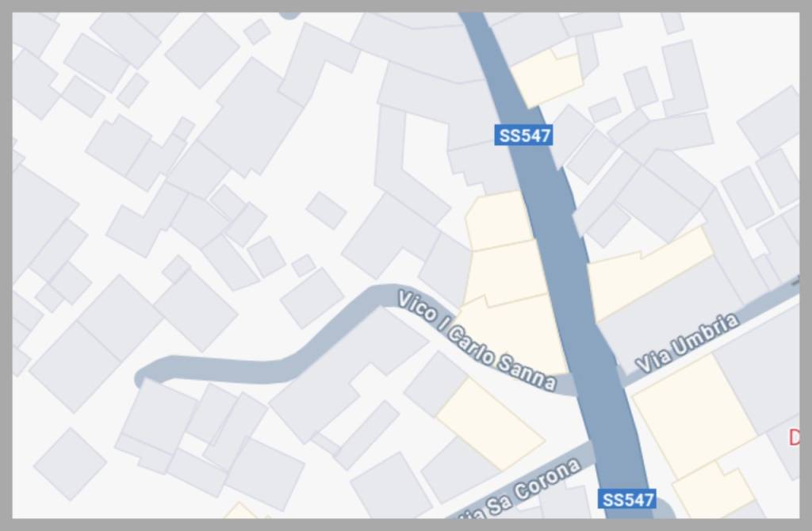This screenshot has width=812, height=531.
Task: Click the SS547 shield beside Via Sa Corona
Action: coord(627,499)
